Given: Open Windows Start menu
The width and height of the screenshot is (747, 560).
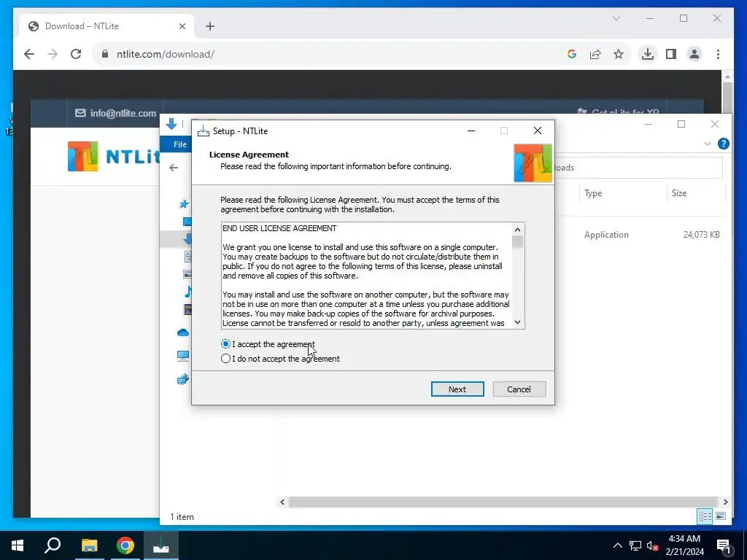Looking at the screenshot, I should 18,545.
